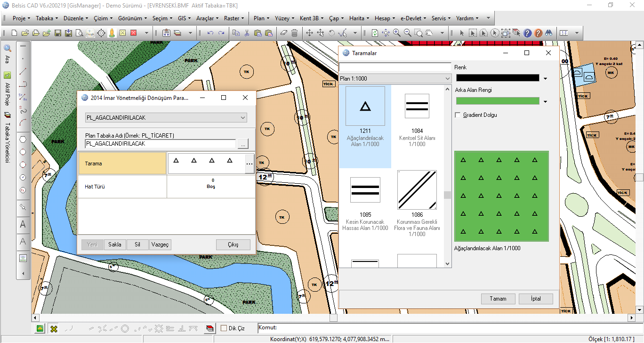Click the green image icon in bottom toolbar

(x=40, y=328)
